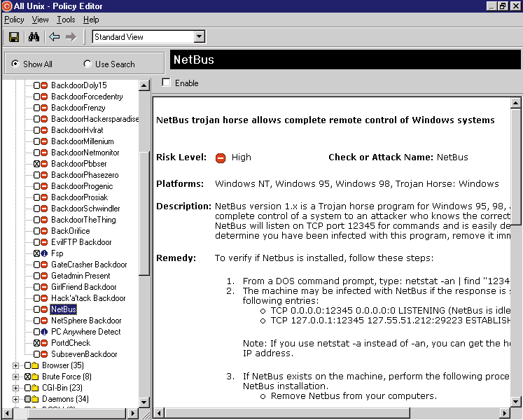Screen dimensions: 523x420
Task: Uncheck the PortdCheck checkbox
Action: [36, 343]
